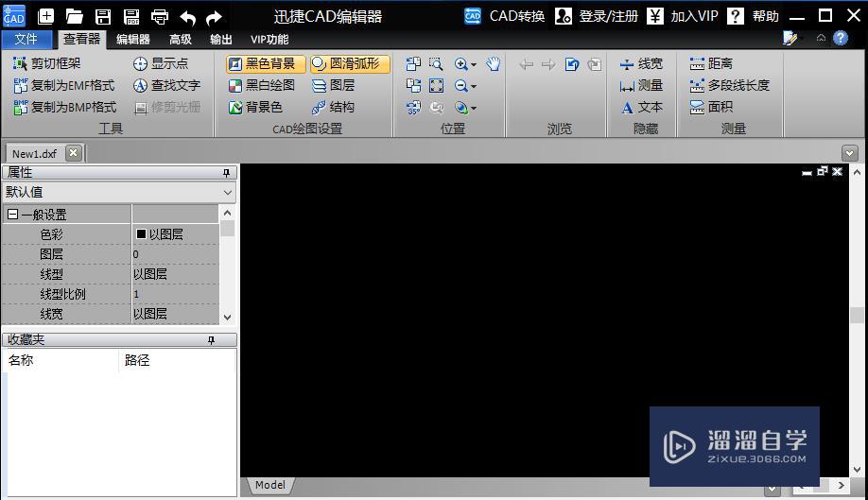Open the zoom in dropdown arrow
This screenshot has width=868, height=500.
click(474, 65)
